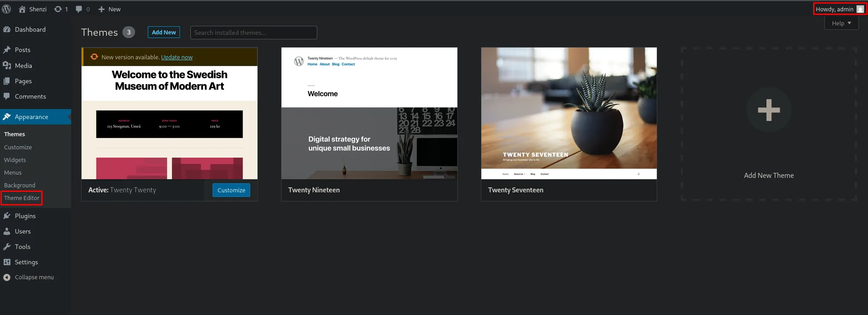Open the comments bubble in admin bar
868x315 pixels.
(x=82, y=9)
